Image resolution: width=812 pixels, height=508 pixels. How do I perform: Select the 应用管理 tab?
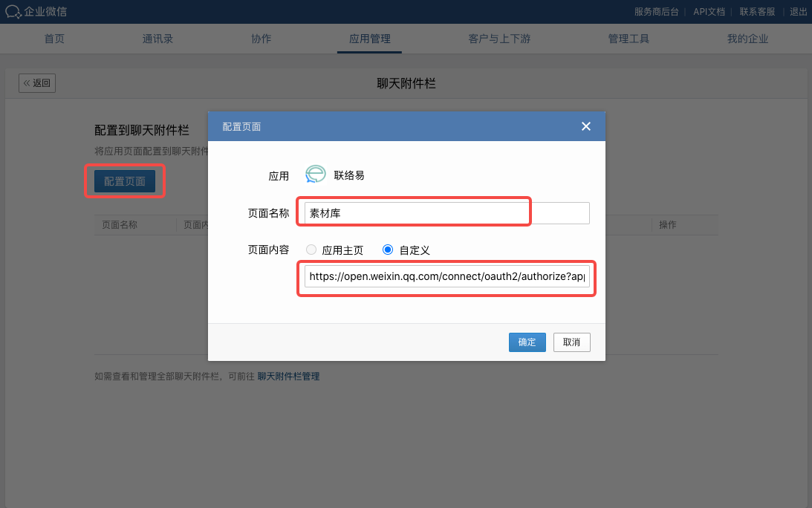[x=369, y=39]
